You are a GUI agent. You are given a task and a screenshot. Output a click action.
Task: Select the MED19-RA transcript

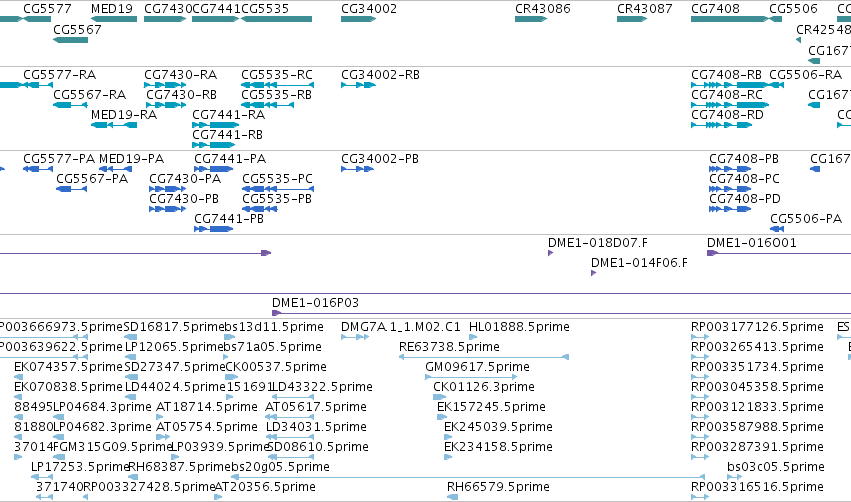(x=114, y=125)
